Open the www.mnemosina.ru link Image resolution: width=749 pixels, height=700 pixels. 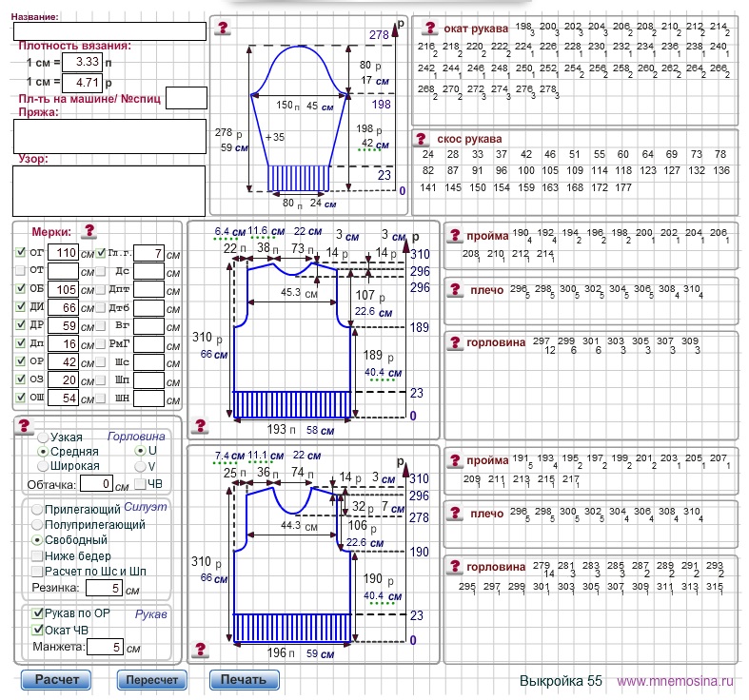(x=676, y=681)
